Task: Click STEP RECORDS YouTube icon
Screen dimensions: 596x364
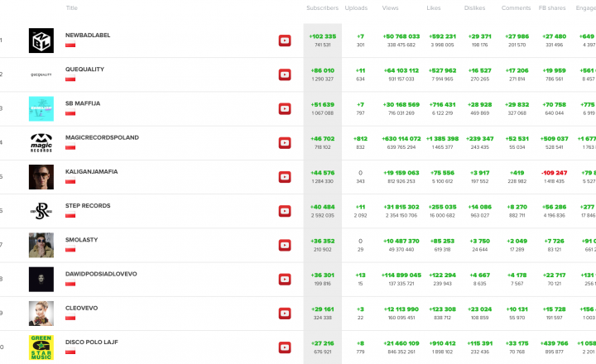Action: [x=285, y=211]
